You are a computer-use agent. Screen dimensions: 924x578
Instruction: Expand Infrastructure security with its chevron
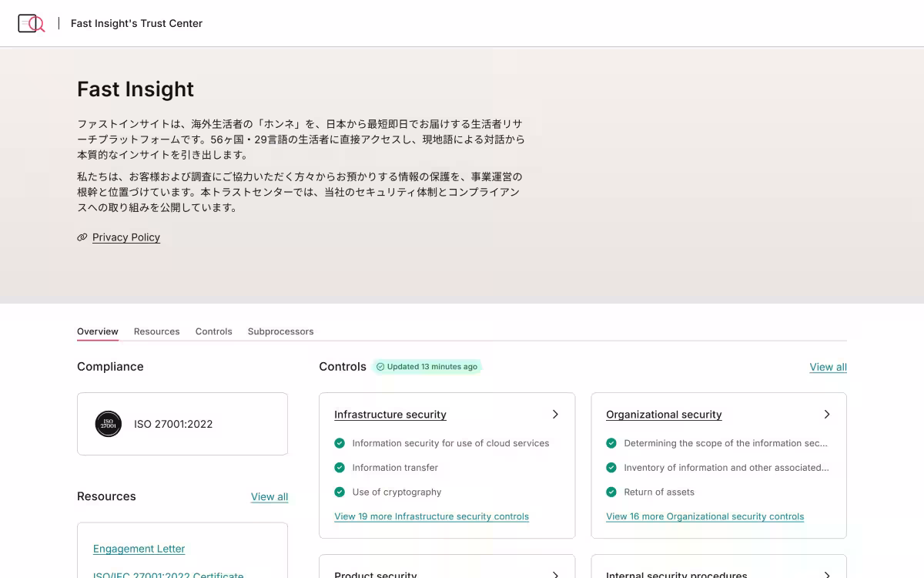(555, 415)
